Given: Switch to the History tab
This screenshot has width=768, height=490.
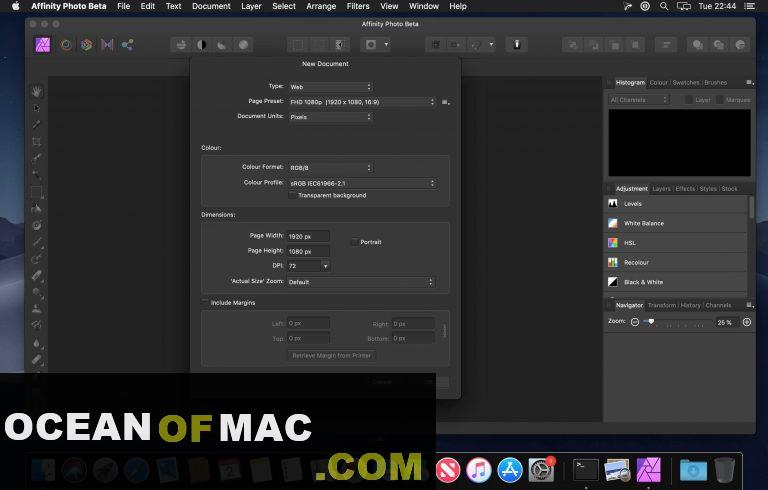Looking at the screenshot, I should point(690,305).
